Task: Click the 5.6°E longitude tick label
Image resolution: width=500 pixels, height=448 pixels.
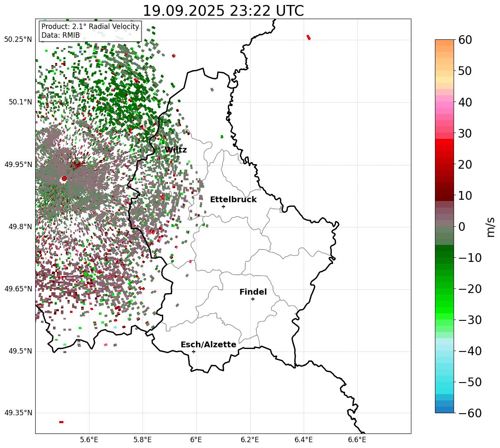Action: coord(89,439)
